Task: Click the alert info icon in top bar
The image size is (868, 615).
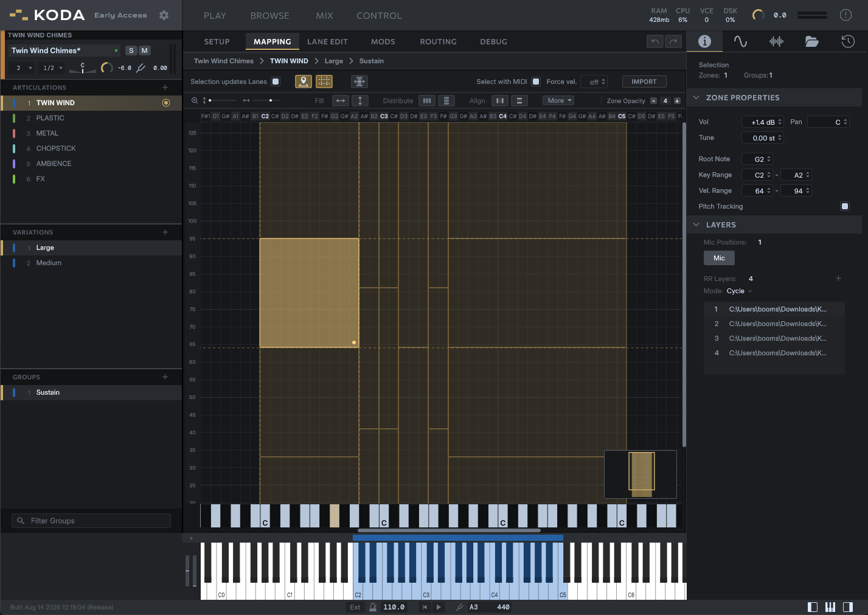Action: pos(845,15)
